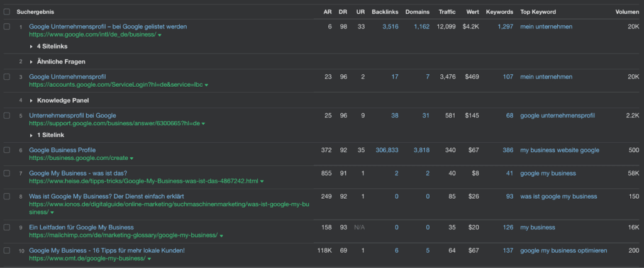Select the omt.de 16 Tipps row checkbox
Viewport: 644px width, 268px height.
tap(6, 250)
